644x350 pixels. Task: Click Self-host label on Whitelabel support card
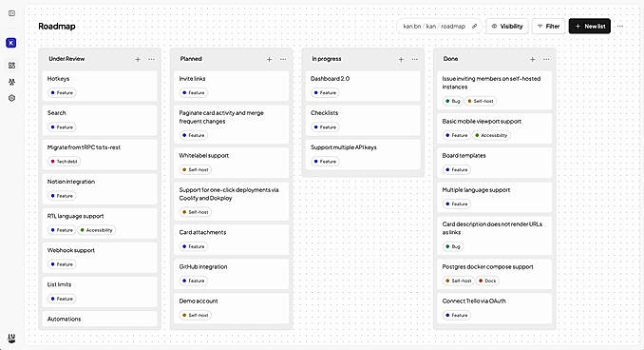tap(196, 170)
